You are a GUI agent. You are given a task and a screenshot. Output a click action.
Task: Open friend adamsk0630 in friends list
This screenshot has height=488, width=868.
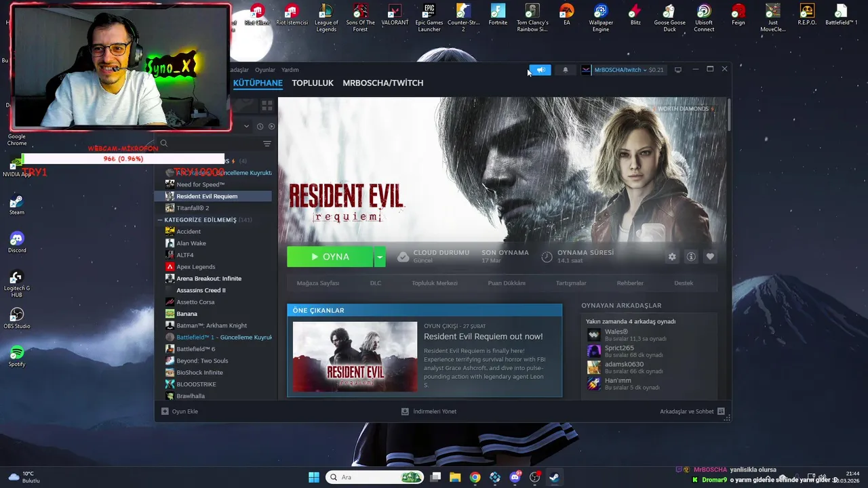click(624, 364)
